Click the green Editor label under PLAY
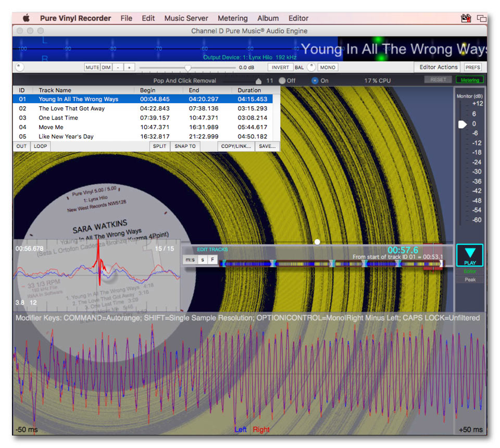This screenshot has width=500, height=448. coord(470,271)
